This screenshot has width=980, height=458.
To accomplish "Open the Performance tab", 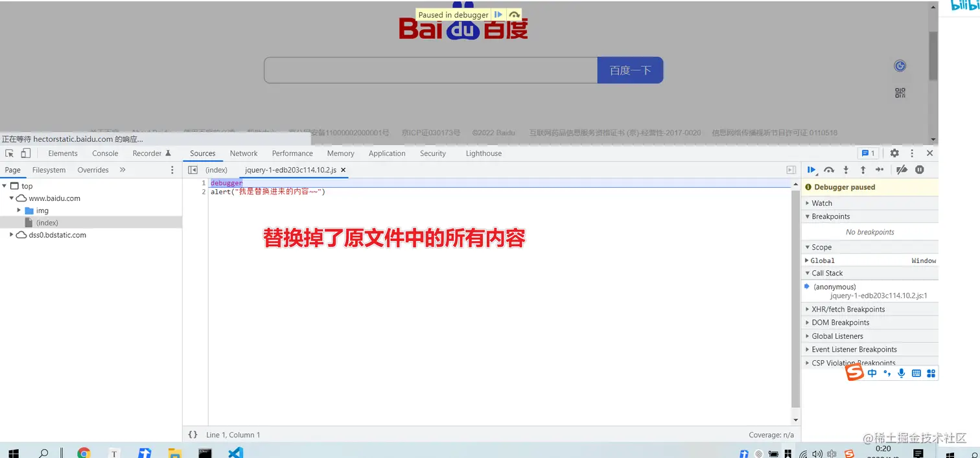I will (x=292, y=154).
